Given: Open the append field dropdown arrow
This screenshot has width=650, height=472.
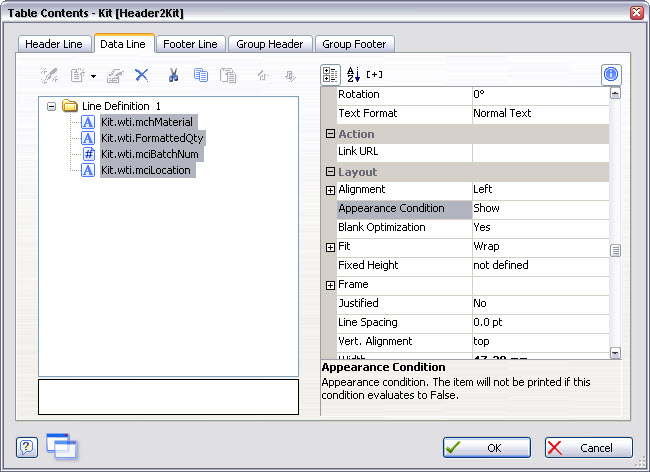Looking at the screenshot, I should coord(93,76).
